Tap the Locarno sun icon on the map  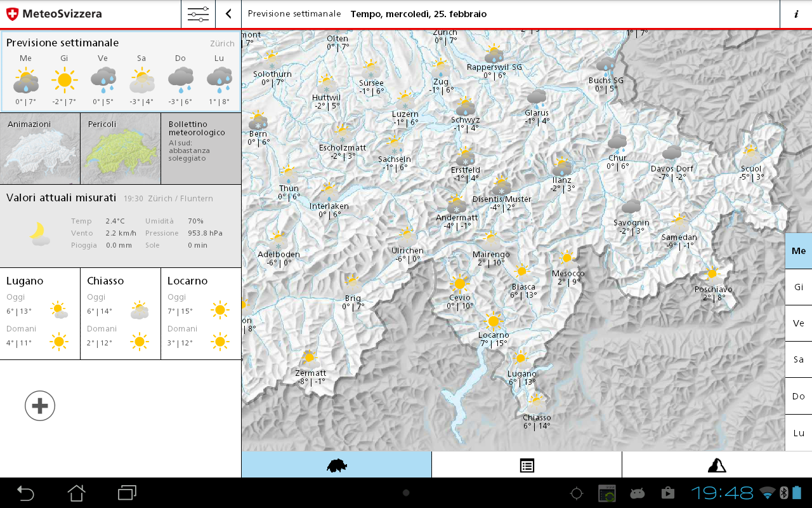(493, 321)
